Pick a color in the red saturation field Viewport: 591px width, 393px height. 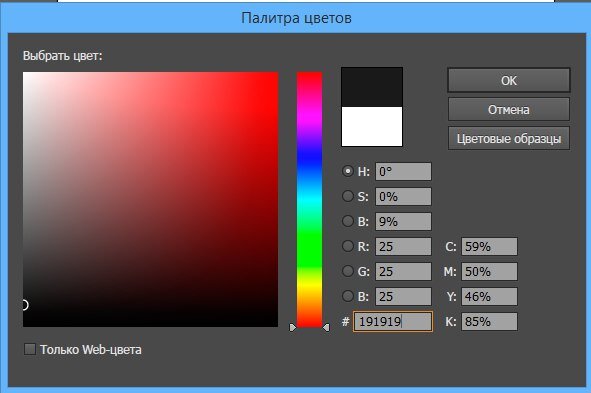(x=150, y=199)
